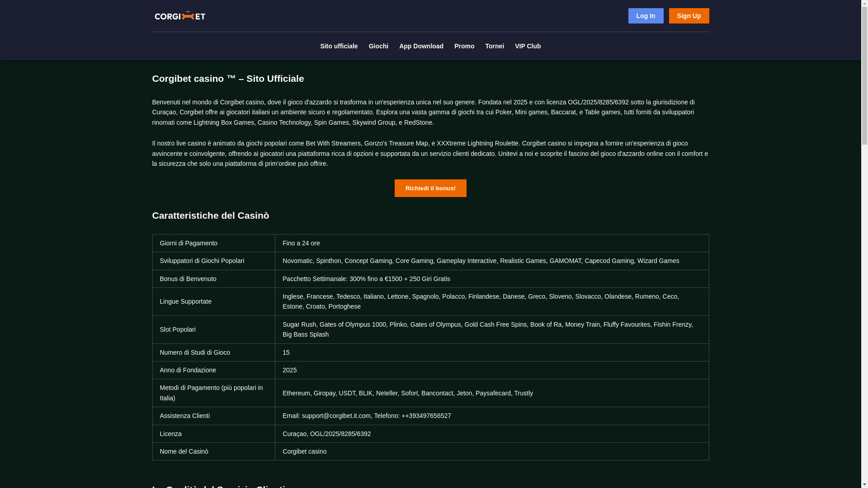The height and width of the screenshot is (488, 868).
Task: Open the VIP Club page
Action: tap(528, 46)
